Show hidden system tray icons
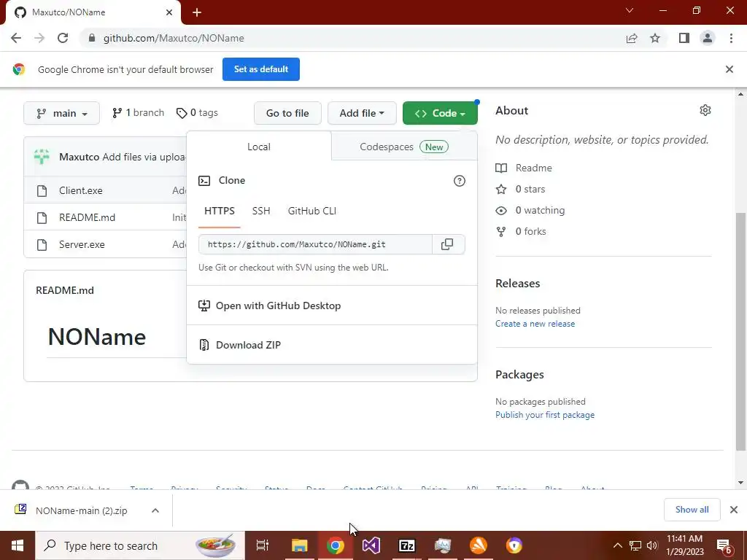747x560 pixels. click(x=617, y=545)
